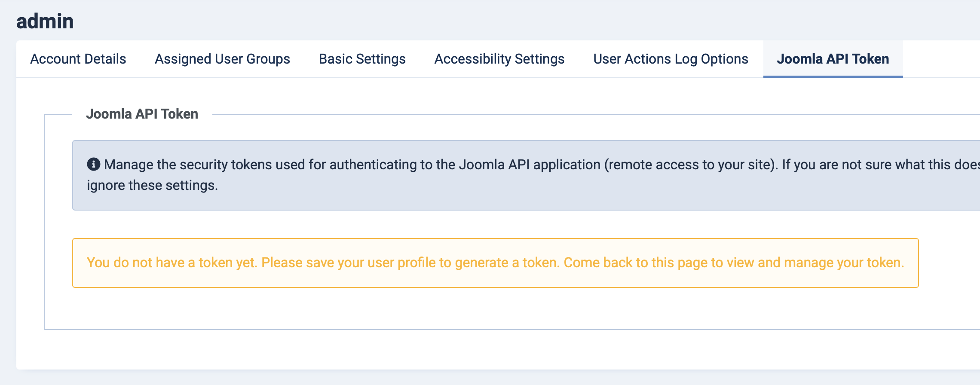This screenshot has width=980, height=385.
Task: Click the "admin" page heading
Action: coord(45,21)
